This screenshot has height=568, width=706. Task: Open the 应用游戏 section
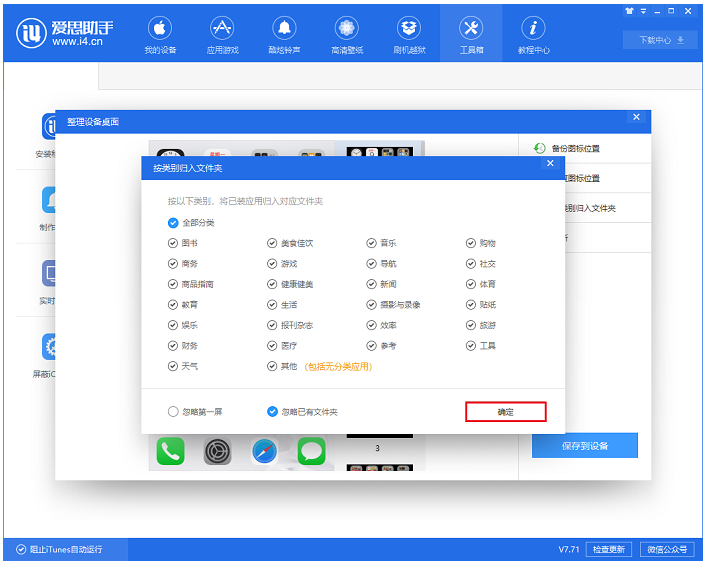point(222,35)
